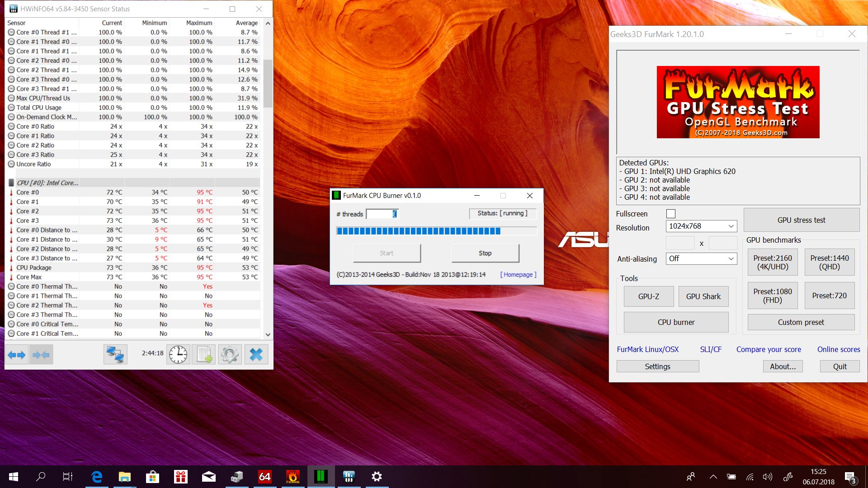Reset min/max values in HWiNFO64 sensor toolbar
Image resolution: width=868 pixels, height=488 pixels.
pyautogui.click(x=41, y=354)
